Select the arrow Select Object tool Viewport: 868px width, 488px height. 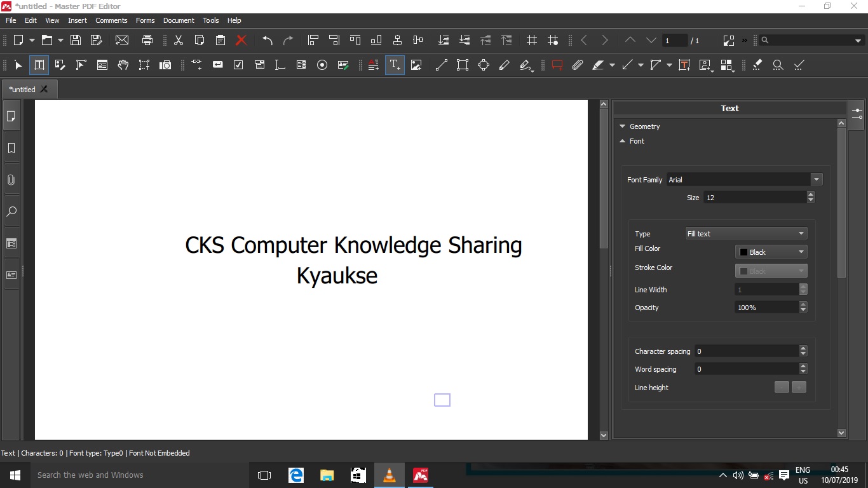pyautogui.click(x=18, y=65)
